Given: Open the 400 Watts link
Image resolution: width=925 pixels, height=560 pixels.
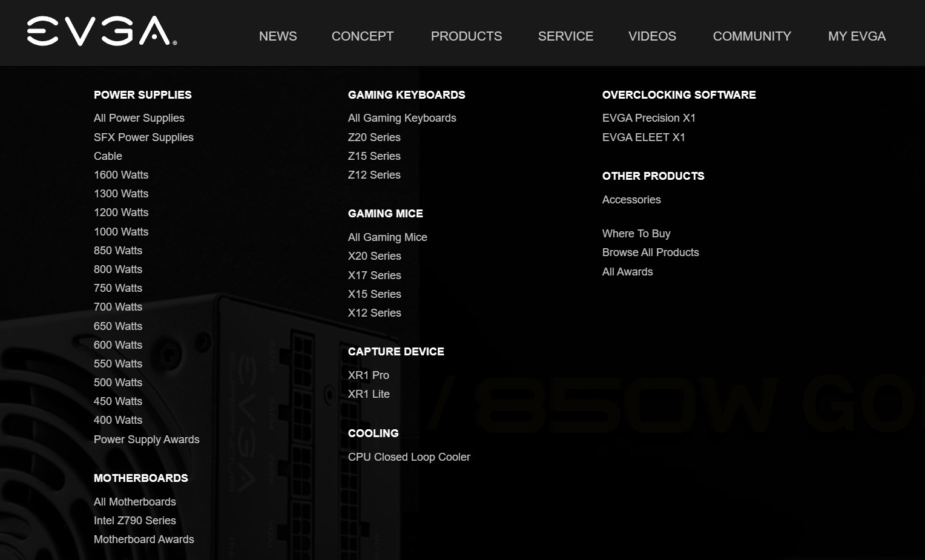Looking at the screenshot, I should 118,420.
